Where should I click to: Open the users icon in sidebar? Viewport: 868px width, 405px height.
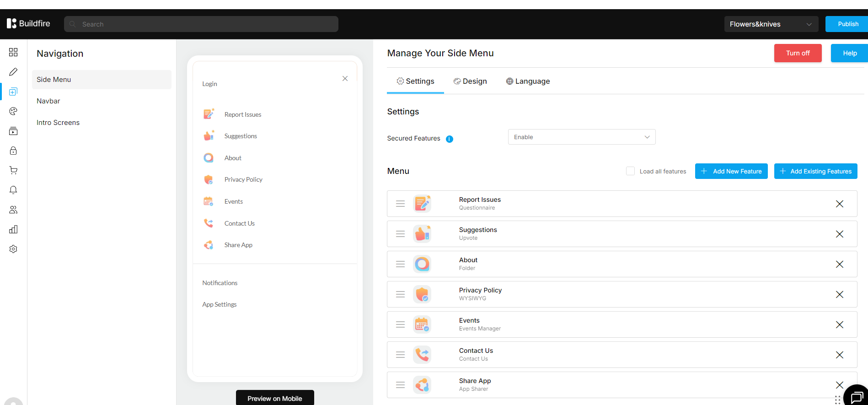pyautogui.click(x=13, y=210)
